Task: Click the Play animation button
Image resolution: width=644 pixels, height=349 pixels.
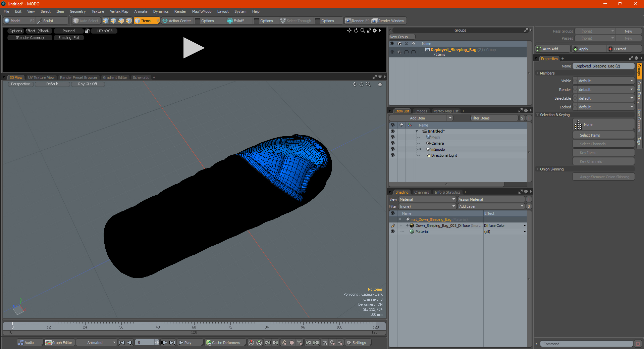Action: (x=190, y=343)
